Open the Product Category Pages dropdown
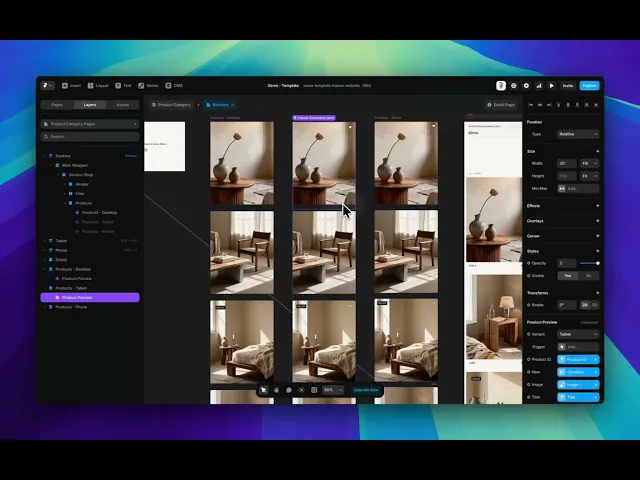The width and height of the screenshot is (640, 480). [90, 124]
